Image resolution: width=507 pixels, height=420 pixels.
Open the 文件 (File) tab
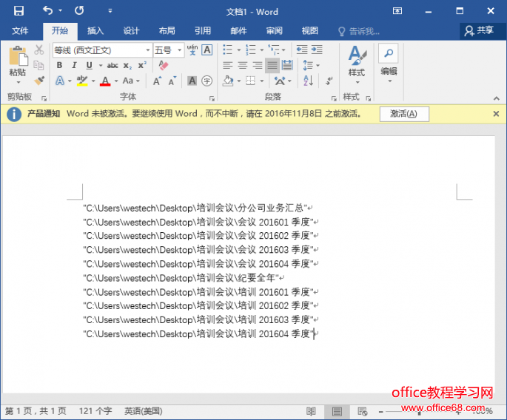20,31
